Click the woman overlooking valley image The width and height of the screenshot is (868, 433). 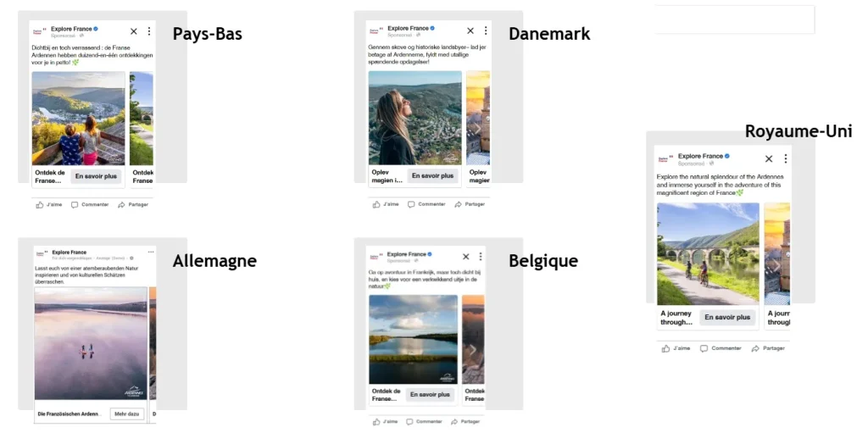[415, 118]
